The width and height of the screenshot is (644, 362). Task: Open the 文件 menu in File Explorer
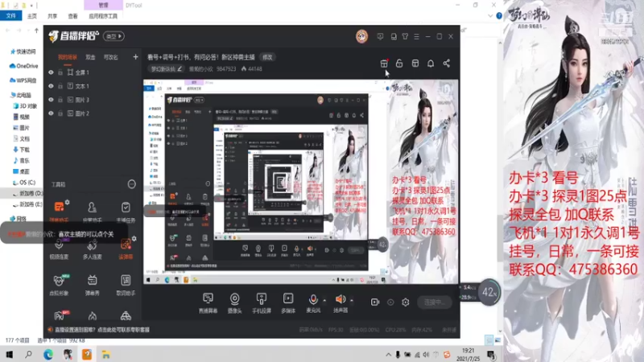[11, 16]
